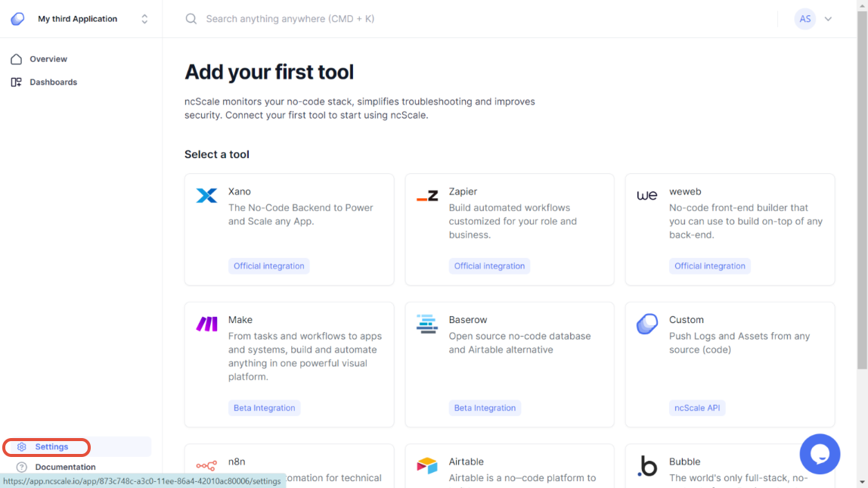Select the Bubble tool card
868x488 pixels.
pos(729,466)
